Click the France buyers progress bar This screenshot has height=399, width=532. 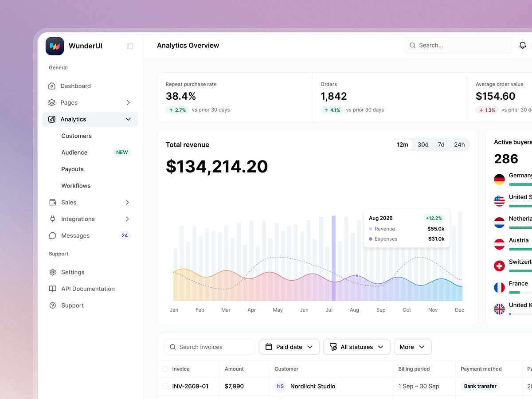tap(520, 293)
